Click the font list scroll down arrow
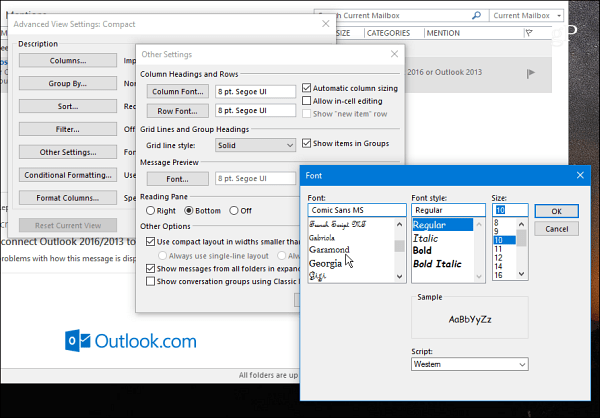Viewport: 600px width, 418px height. tap(399, 276)
